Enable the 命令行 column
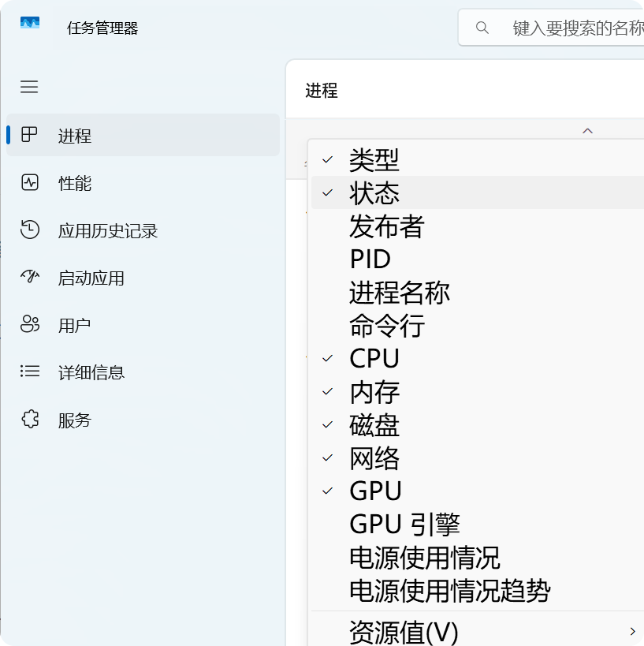The height and width of the screenshot is (646, 644). (478, 325)
